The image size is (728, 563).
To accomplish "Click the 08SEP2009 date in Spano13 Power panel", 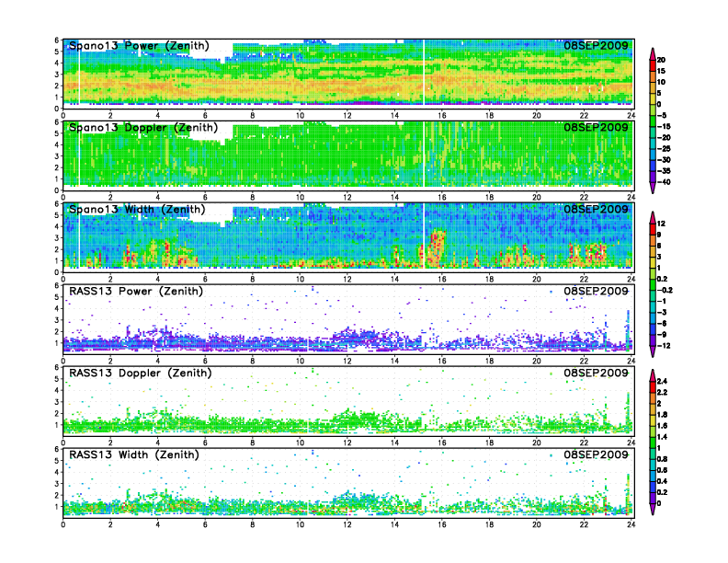I will coord(596,45).
